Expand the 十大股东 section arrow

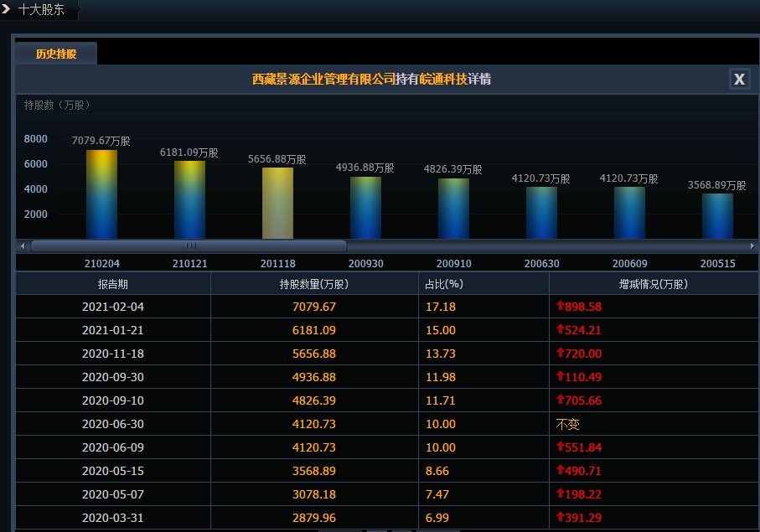(6, 8)
